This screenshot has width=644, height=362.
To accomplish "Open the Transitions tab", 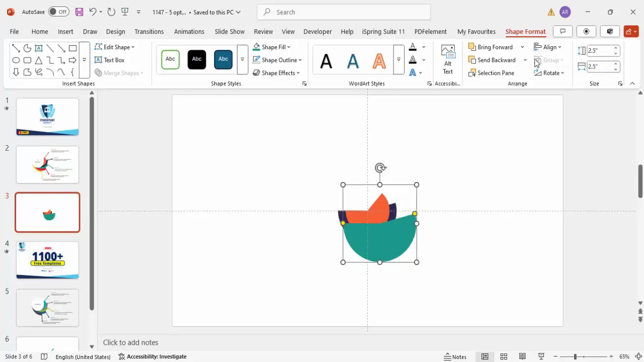I will (x=149, y=31).
